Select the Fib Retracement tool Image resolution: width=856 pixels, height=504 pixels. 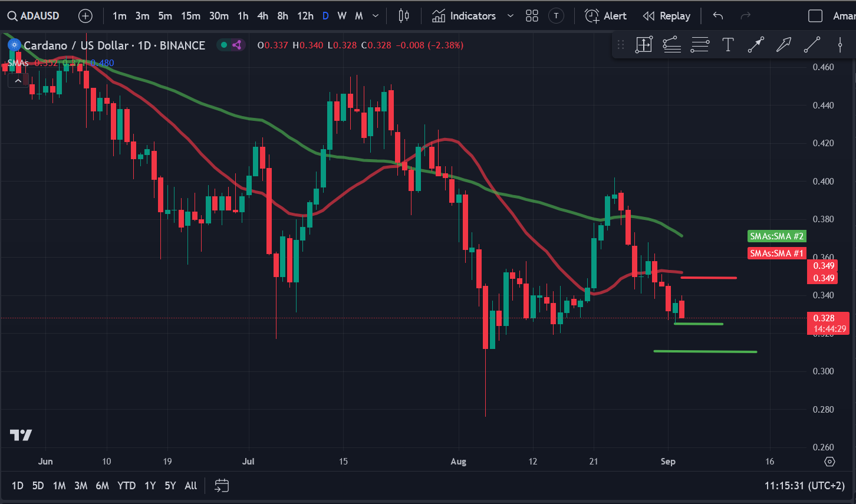coord(672,45)
